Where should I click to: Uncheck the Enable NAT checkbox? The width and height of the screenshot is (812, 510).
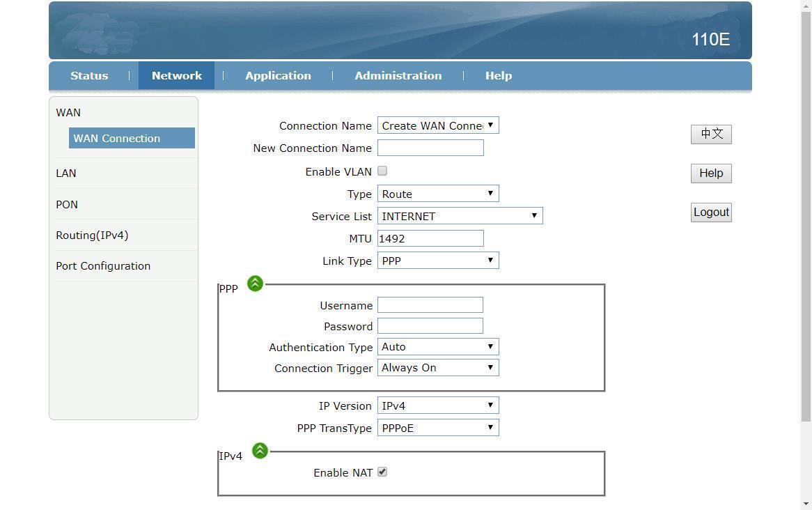point(382,472)
